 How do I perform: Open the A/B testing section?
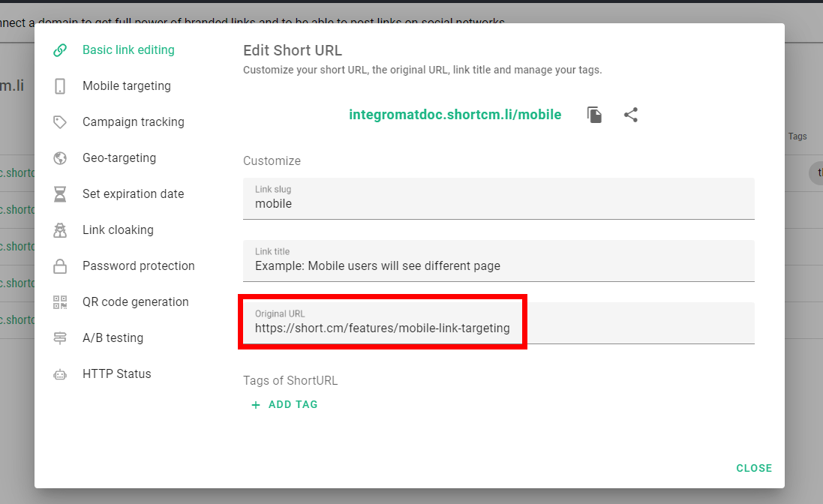click(113, 338)
